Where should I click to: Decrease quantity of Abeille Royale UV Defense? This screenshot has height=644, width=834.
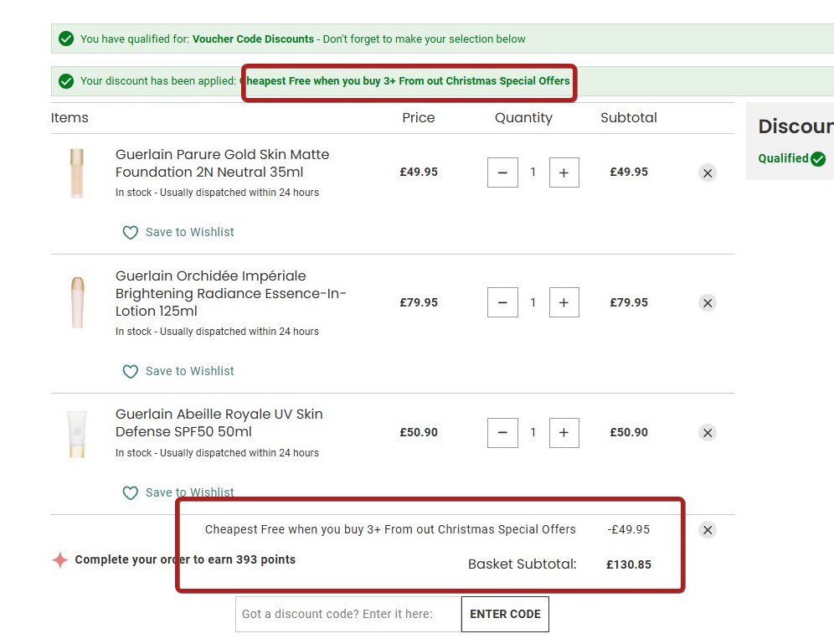coord(502,432)
